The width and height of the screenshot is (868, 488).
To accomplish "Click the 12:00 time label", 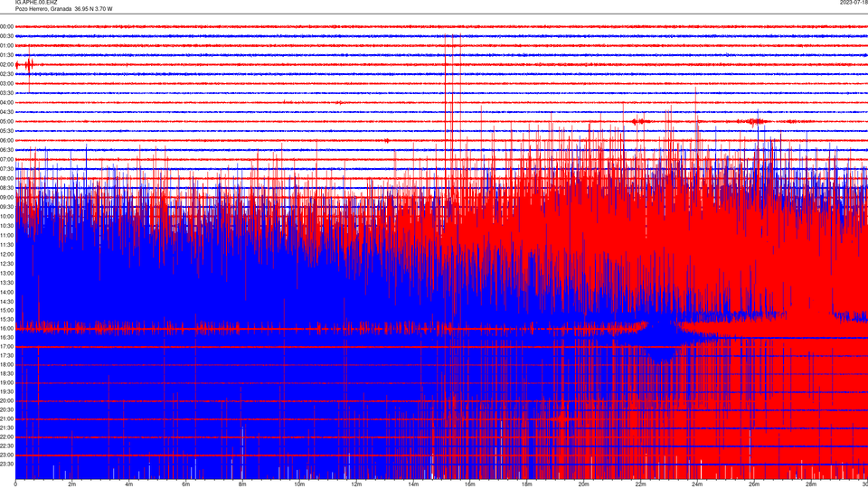I will click(x=6, y=255).
